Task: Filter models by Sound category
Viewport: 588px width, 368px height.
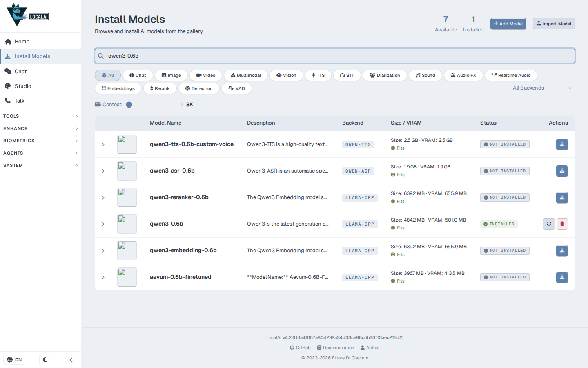Action: click(425, 75)
